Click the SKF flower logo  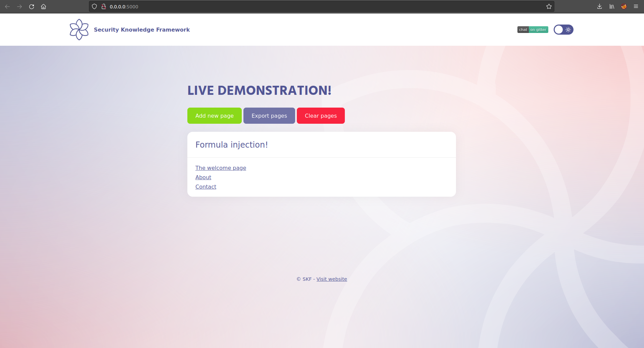pos(79,30)
